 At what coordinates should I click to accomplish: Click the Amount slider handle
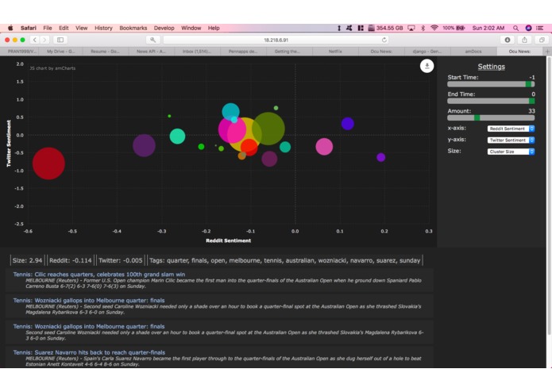point(477,117)
